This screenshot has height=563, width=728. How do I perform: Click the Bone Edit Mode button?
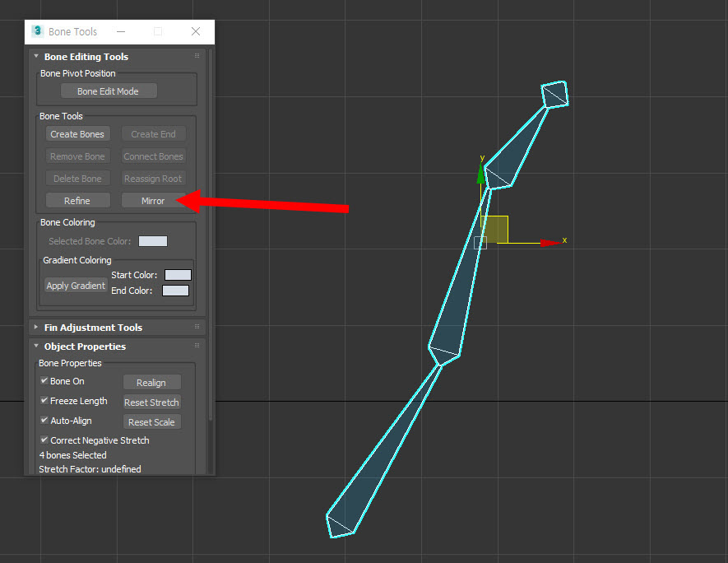[x=109, y=91]
